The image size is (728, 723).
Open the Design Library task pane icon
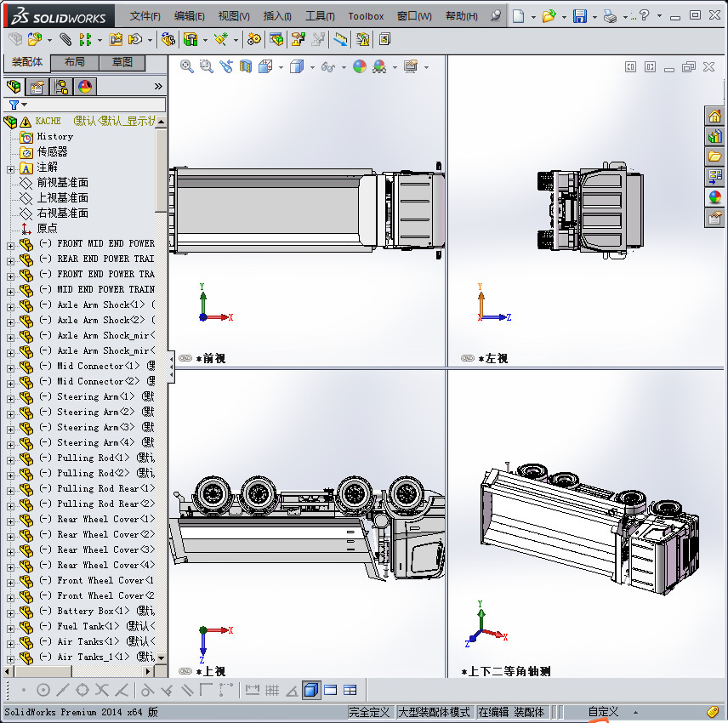tap(714, 135)
